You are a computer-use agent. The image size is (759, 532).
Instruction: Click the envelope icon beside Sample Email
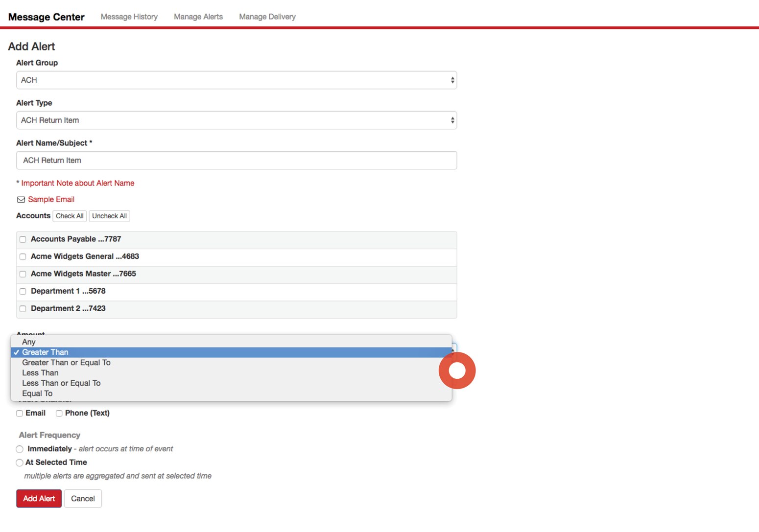coord(21,199)
